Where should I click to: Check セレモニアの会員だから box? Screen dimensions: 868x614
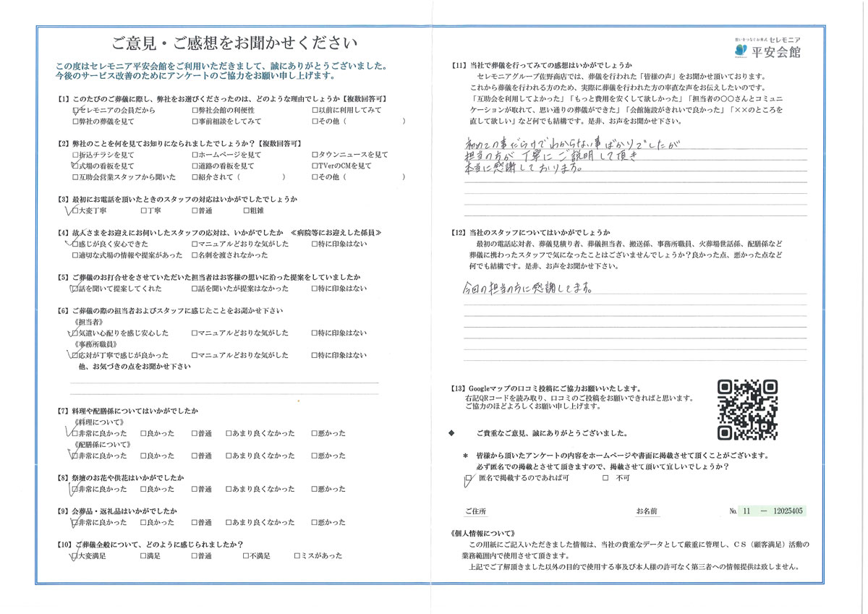(x=75, y=110)
